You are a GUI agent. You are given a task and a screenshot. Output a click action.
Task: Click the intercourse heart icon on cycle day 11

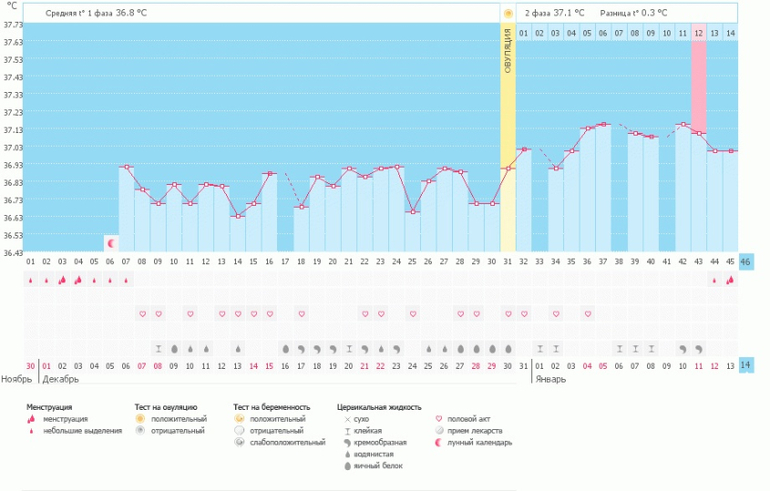pos(190,314)
